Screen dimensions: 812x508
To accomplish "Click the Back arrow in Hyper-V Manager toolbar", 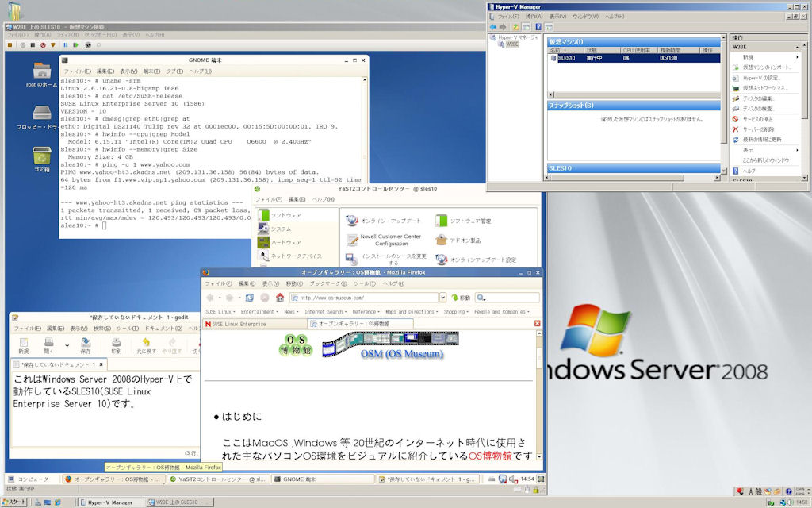I will (x=493, y=27).
